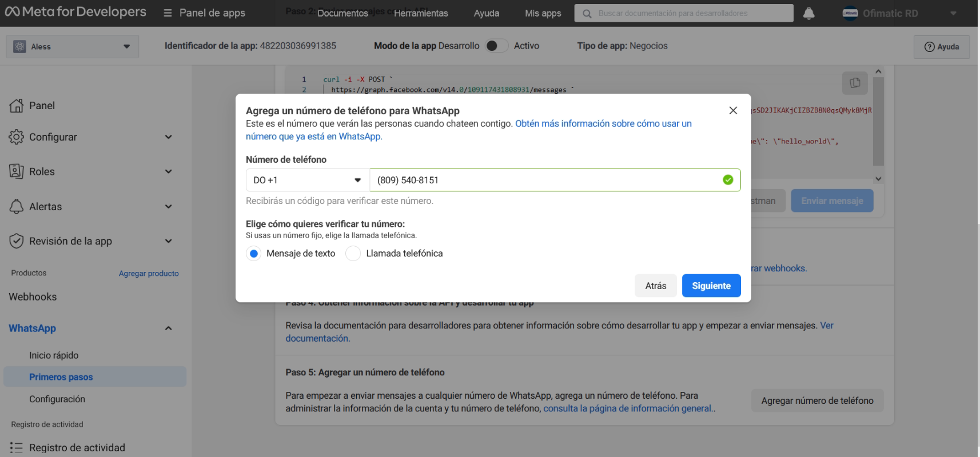This screenshot has height=457, width=980.
Task: Open the DO +1 country code dropdown
Action: (x=308, y=180)
